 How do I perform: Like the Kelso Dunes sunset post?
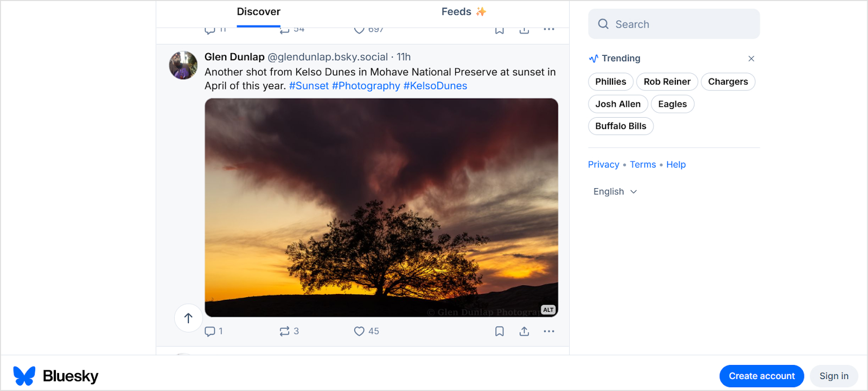pos(359,331)
